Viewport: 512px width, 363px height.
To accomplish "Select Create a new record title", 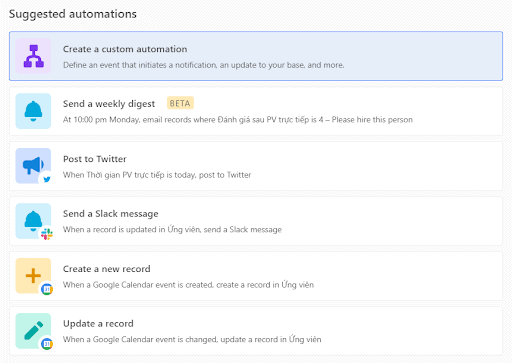I will [107, 269].
